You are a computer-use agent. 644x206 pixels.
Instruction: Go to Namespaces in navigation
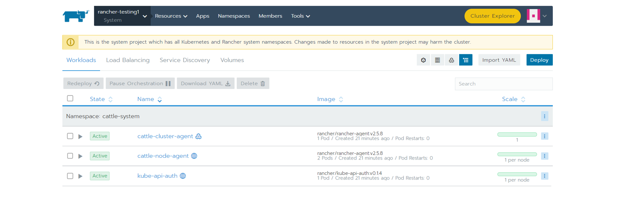pyautogui.click(x=234, y=16)
